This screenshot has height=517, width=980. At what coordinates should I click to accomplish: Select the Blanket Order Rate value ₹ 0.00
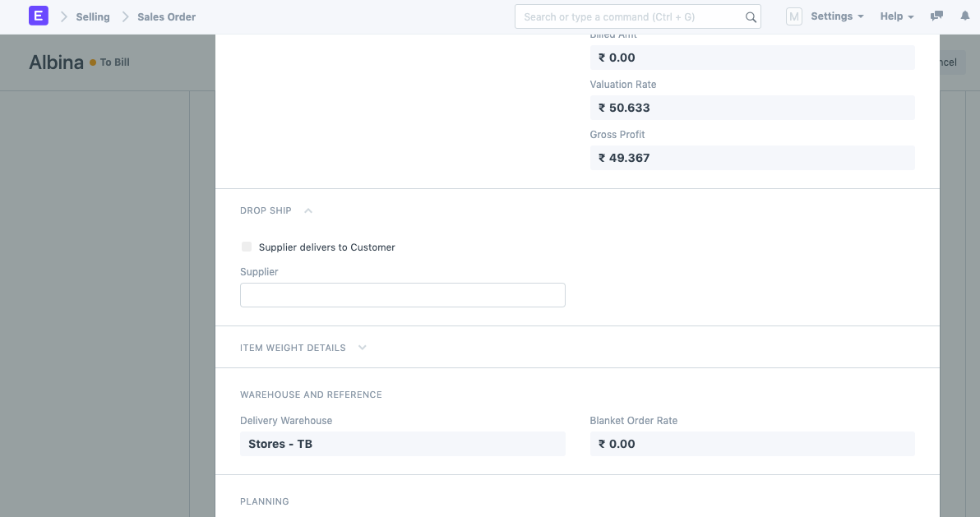752,444
